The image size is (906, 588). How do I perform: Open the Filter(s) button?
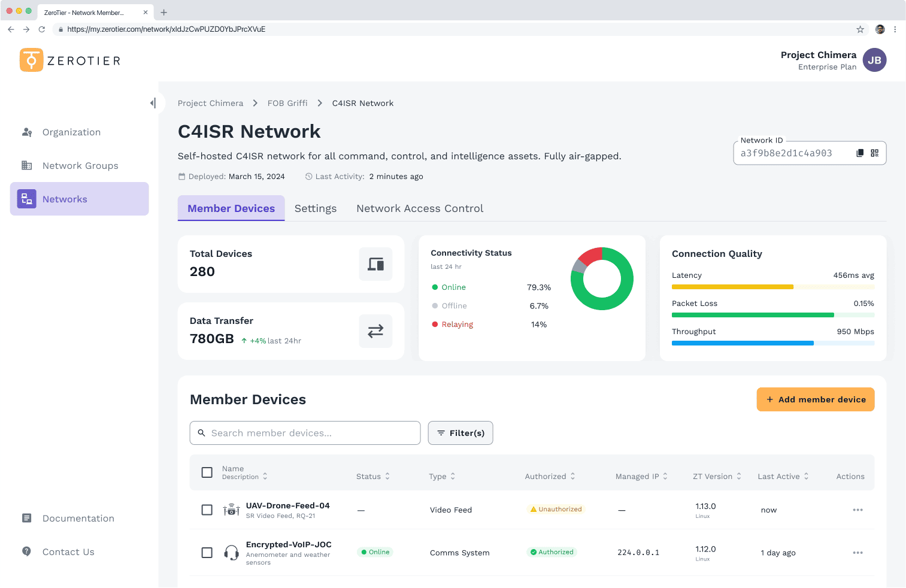460,433
